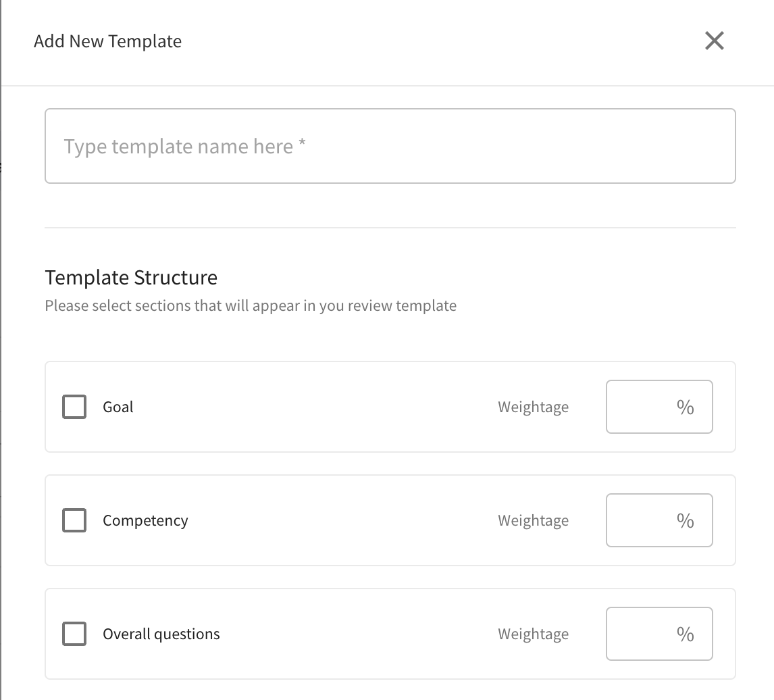Check the Overall questions checkbox
Image resolution: width=774 pixels, height=700 pixels.
pyautogui.click(x=74, y=634)
